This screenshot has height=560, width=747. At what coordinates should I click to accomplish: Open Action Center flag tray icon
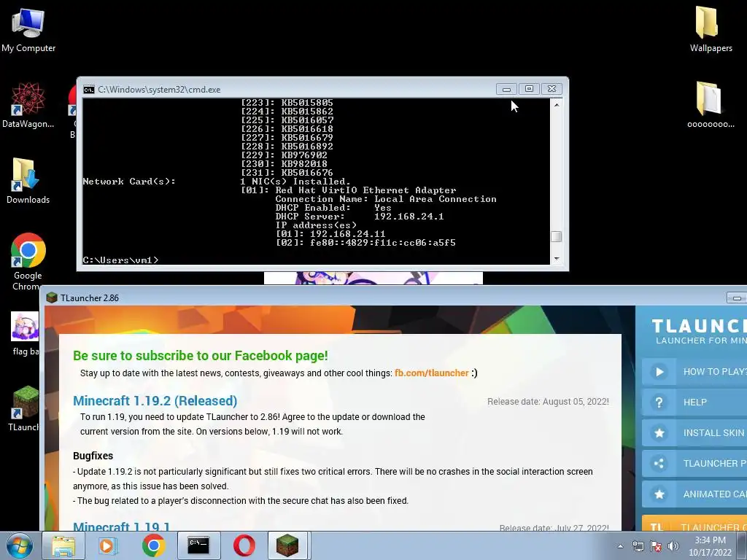pos(656,546)
